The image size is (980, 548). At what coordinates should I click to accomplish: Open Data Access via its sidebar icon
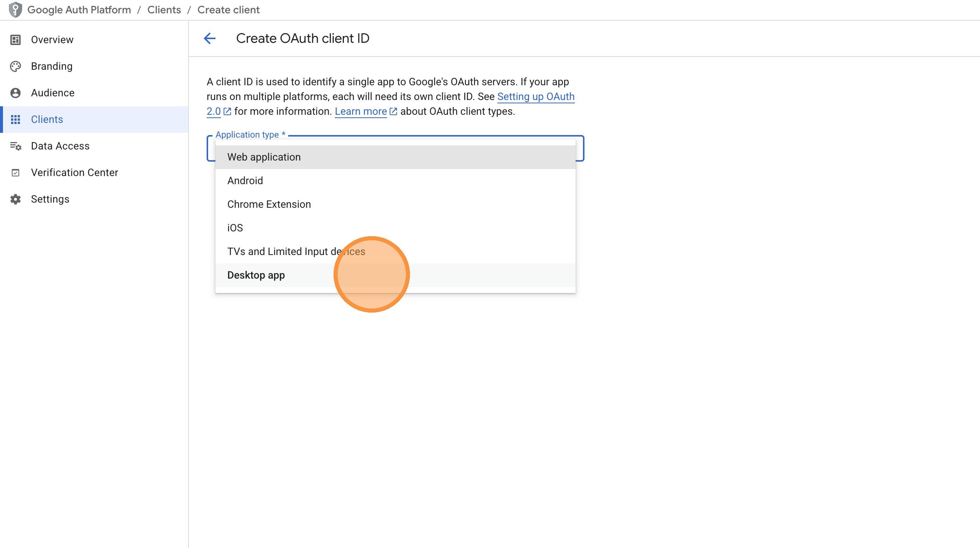click(x=15, y=146)
